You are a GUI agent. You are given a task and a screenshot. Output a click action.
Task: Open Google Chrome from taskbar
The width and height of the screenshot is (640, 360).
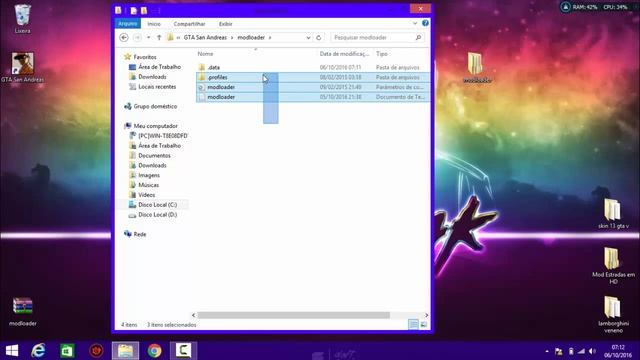point(154,351)
